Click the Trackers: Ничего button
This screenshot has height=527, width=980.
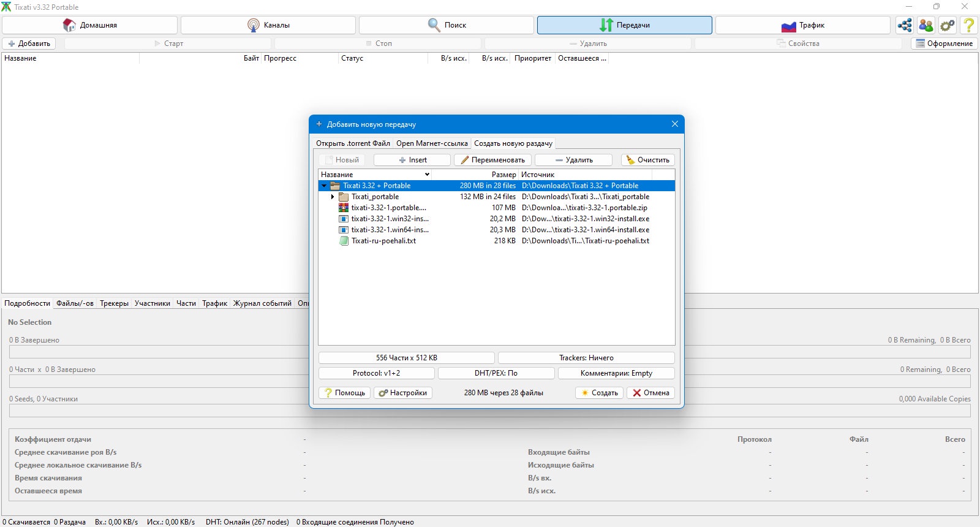[586, 358]
